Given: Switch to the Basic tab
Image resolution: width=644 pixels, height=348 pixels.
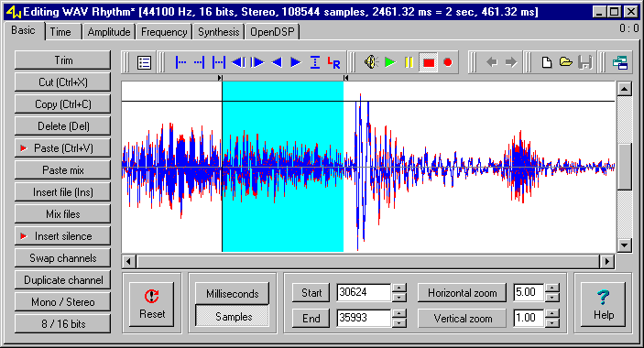Looking at the screenshot, I should click(x=24, y=30).
